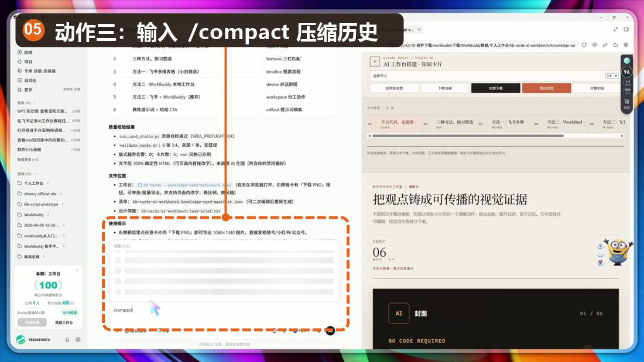The width and height of the screenshot is (644, 362).
Task: Click the green check icon in floating widget
Action: pos(627,61)
